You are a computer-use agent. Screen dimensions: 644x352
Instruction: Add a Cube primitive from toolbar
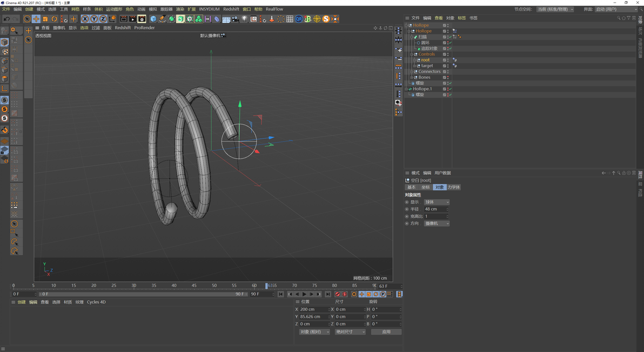[153, 19]
